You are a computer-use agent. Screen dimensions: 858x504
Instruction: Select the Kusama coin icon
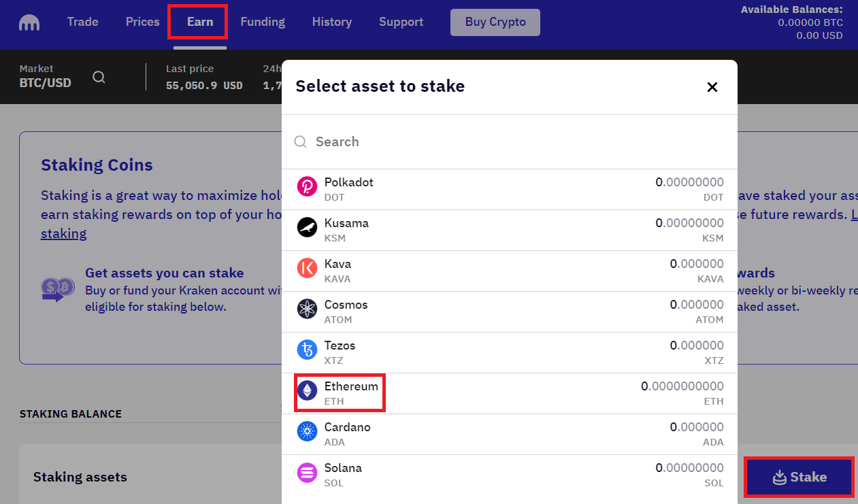307,229
